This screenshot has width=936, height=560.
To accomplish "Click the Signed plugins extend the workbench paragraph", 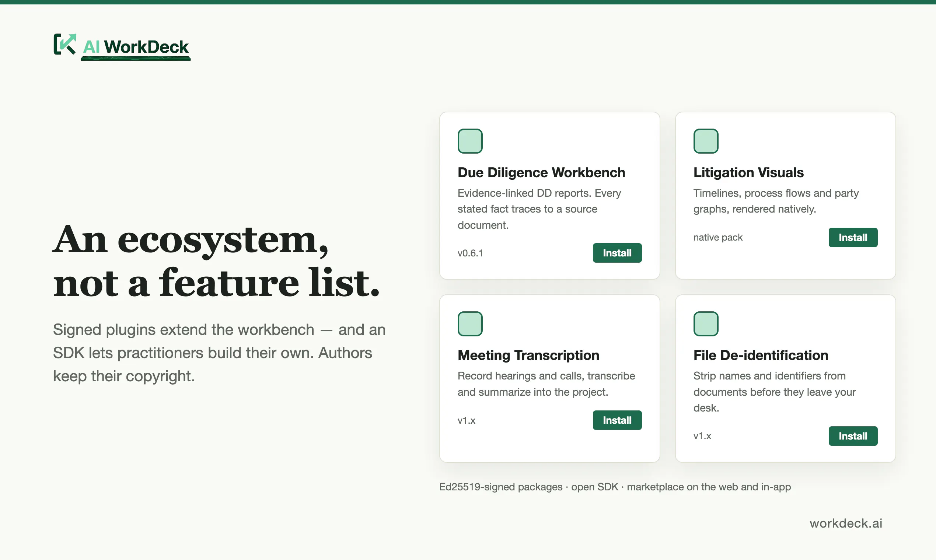I will point(219,353).
